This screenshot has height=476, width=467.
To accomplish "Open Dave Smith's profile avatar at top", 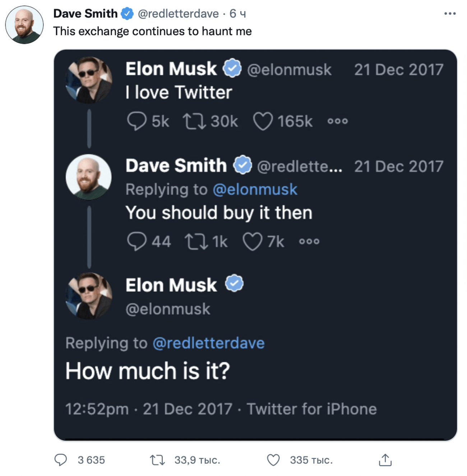I will pos(24,25).
